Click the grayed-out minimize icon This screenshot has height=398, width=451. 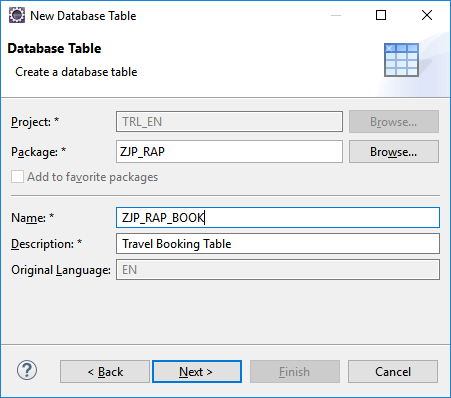pos(336,15)
